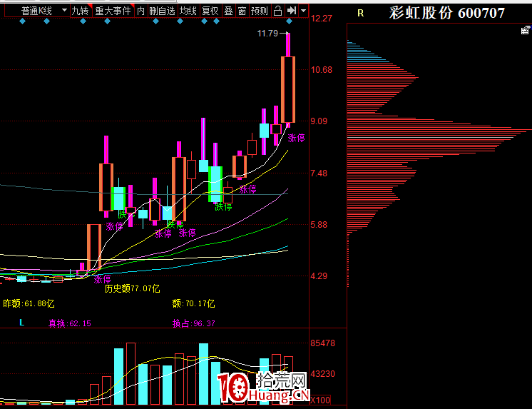This screenshot has width=532, height=409.
Task: Click the 昨额:61.88亿 readout
Action: point(29,303)
